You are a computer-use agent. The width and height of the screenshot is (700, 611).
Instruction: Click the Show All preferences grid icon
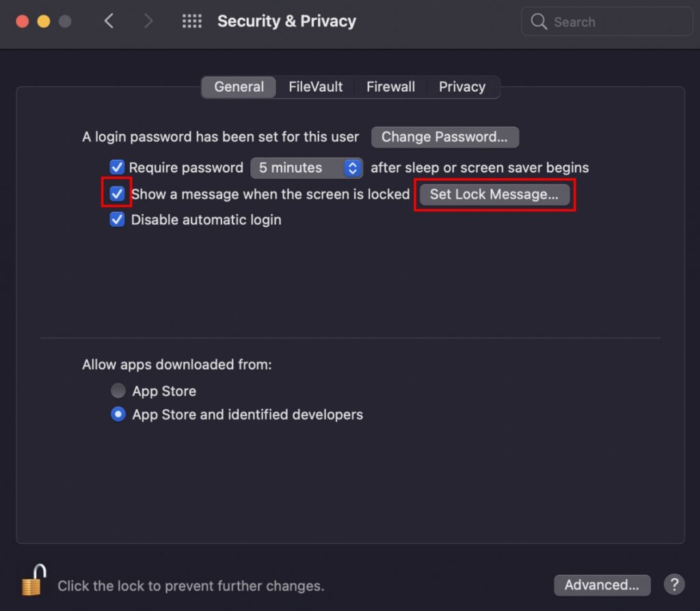point(192,21)
